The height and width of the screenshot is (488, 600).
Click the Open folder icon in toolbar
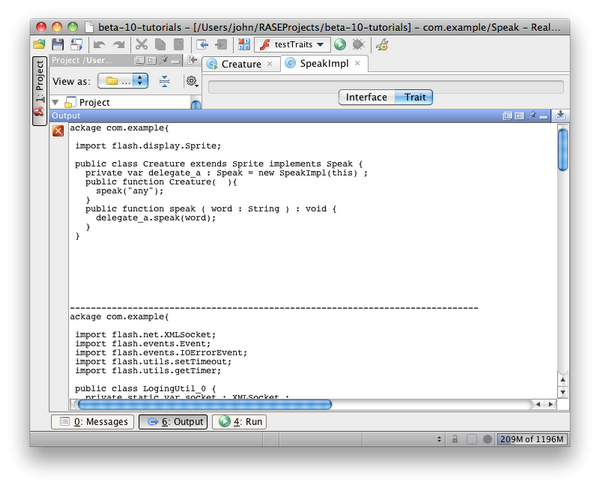pos(39,45)
